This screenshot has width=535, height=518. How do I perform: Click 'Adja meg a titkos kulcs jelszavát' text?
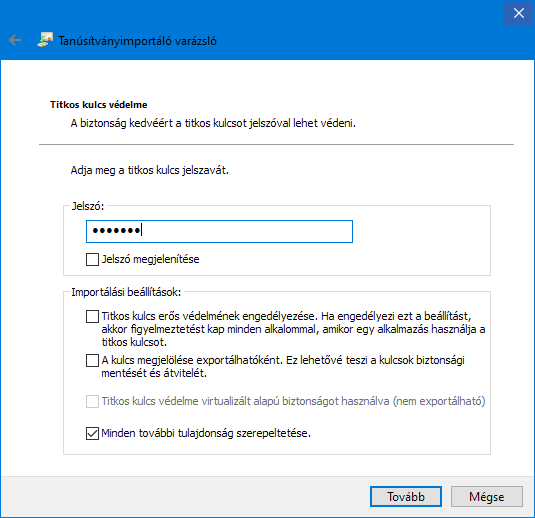click(x=149, y=170)
